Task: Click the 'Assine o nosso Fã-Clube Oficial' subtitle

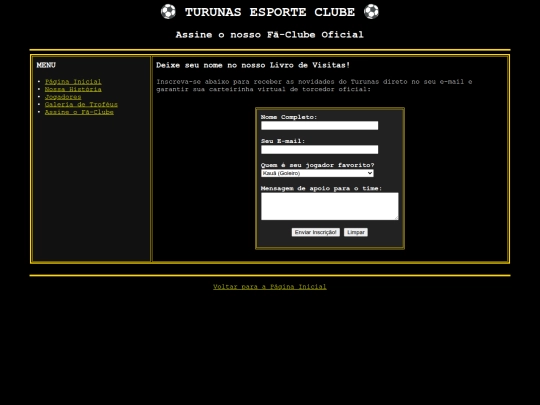Action: click(x=270, y=35)
